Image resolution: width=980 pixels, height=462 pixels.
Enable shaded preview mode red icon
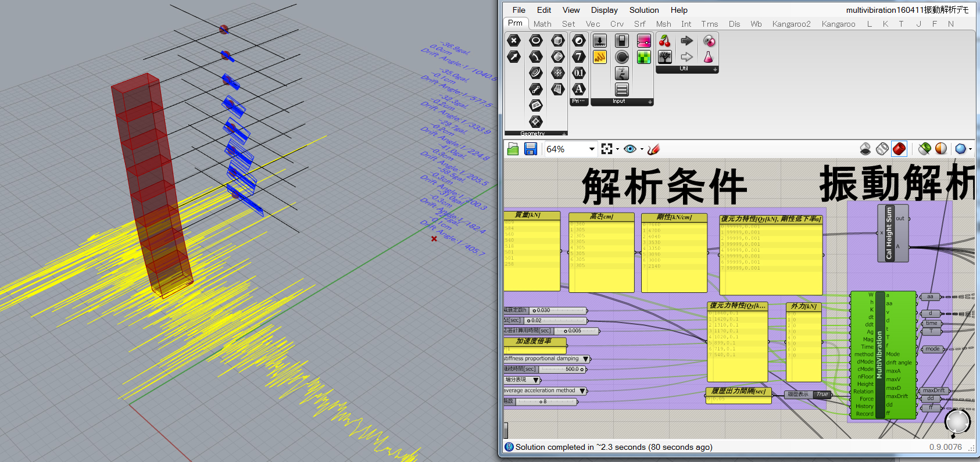pyautogui.click(x=899, y=149)
